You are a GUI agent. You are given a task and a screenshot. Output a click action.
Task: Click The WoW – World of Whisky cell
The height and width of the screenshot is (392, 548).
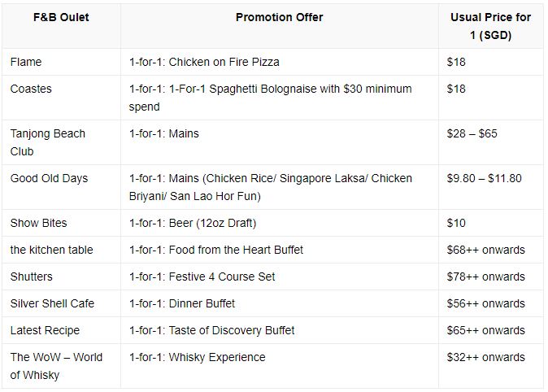pyautogui.click(x=56, y=366)
